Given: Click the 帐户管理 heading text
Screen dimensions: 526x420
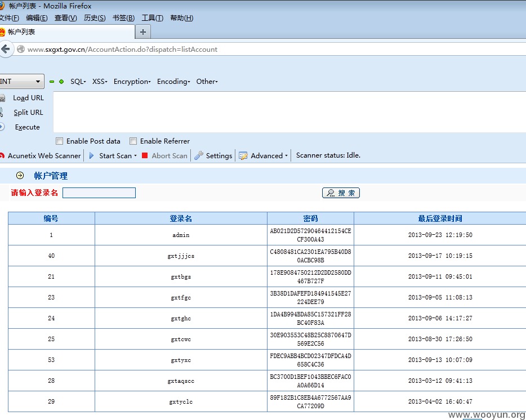Looking at the screenshot, I should point(51,176).
